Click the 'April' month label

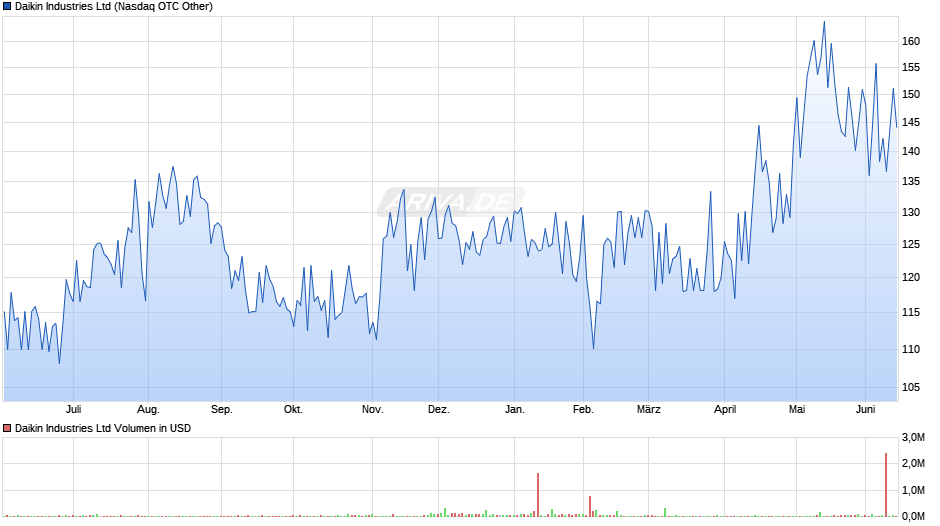coord(725,410)
